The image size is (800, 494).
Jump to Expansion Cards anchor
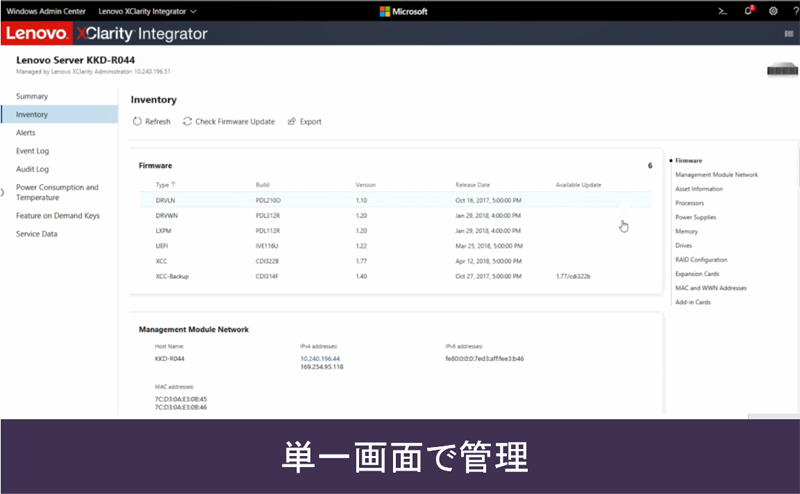pos(697,274)
